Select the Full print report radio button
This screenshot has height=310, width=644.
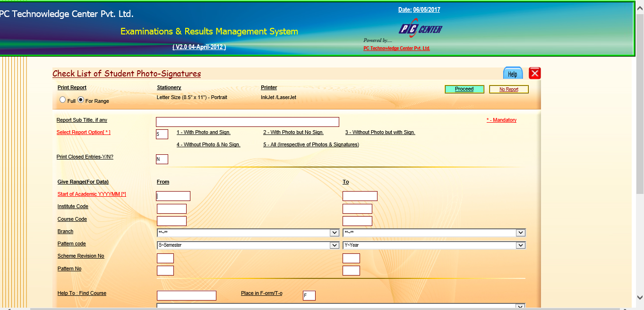click(63, 100)
